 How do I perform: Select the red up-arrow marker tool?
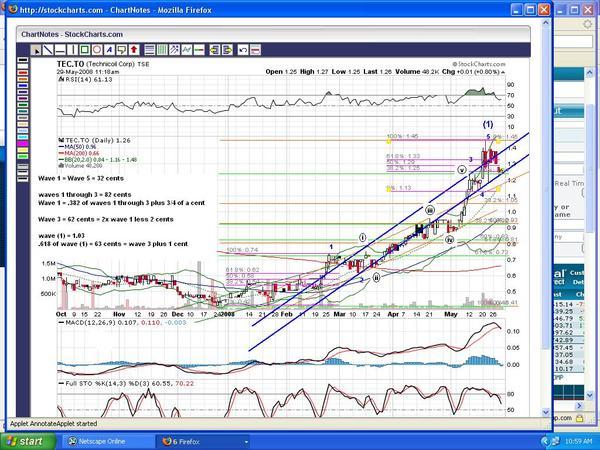pos(134,50)
